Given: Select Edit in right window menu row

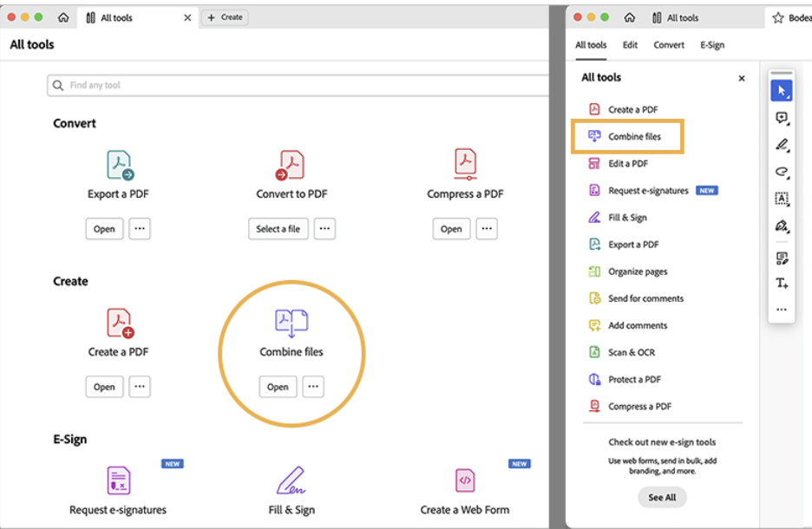Looking at the screenshot, I should [630, 45].
